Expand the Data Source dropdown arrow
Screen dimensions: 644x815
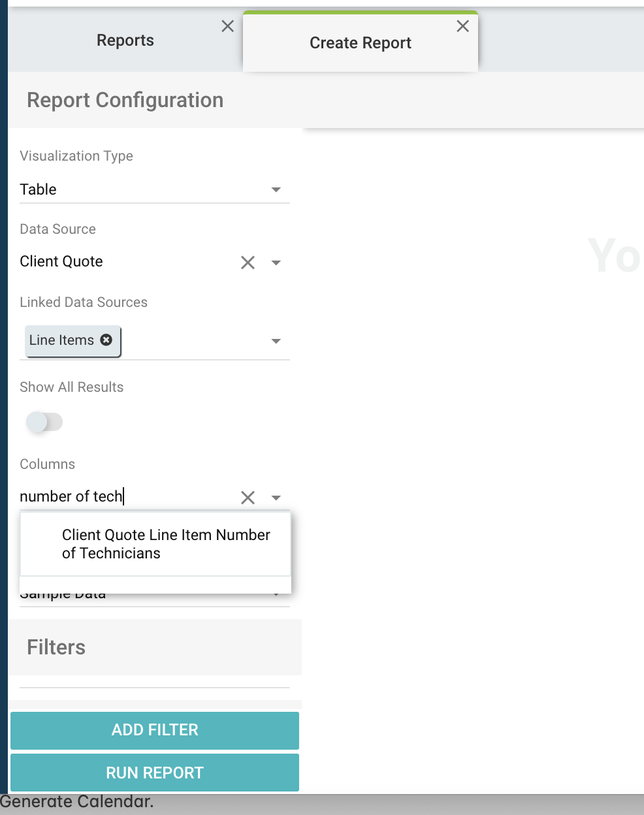(276, 263)
